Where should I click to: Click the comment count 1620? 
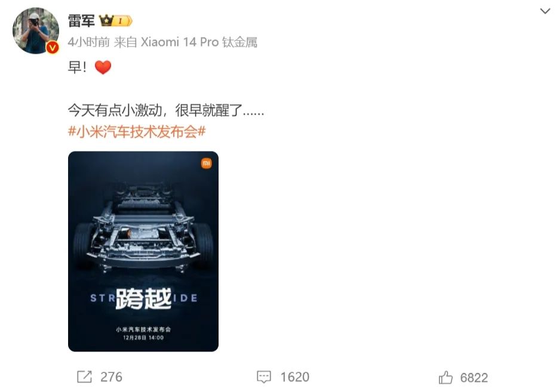click(x=295, y=377)
